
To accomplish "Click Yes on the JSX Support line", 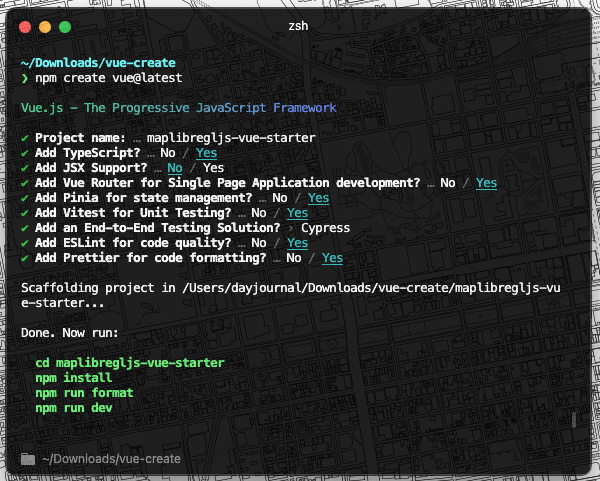I will click(x=214, y=168).
